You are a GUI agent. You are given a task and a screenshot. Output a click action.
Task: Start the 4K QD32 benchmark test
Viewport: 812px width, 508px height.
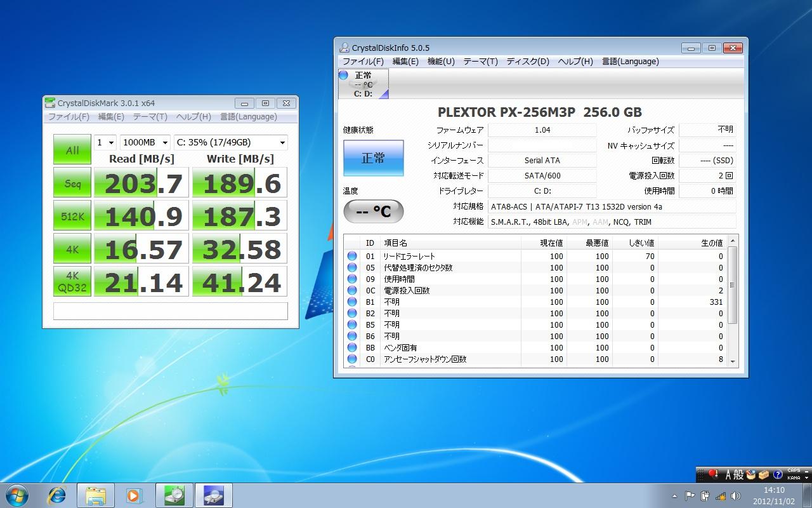[x=72, y=281]
